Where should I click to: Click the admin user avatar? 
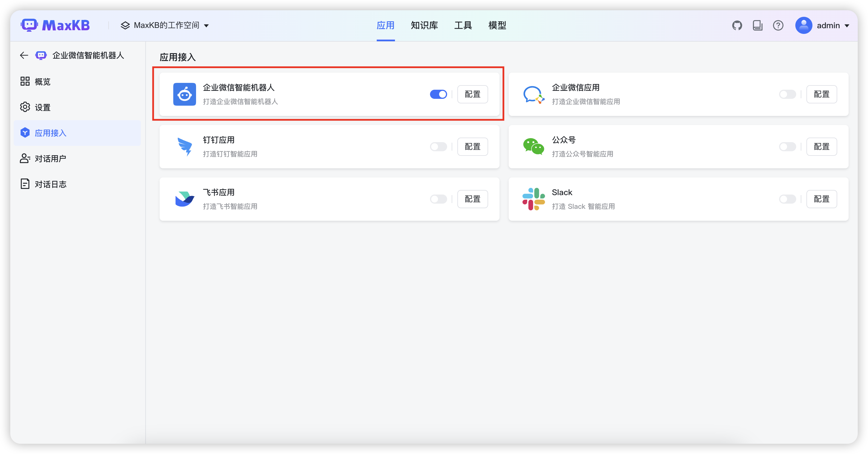point(804,26)
